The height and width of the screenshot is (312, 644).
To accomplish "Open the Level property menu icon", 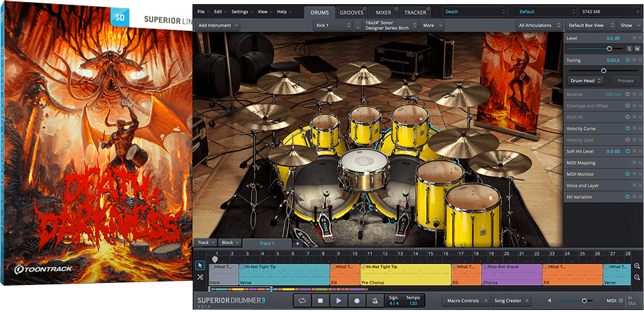I will pyautogui.click(x=634, y=38).
